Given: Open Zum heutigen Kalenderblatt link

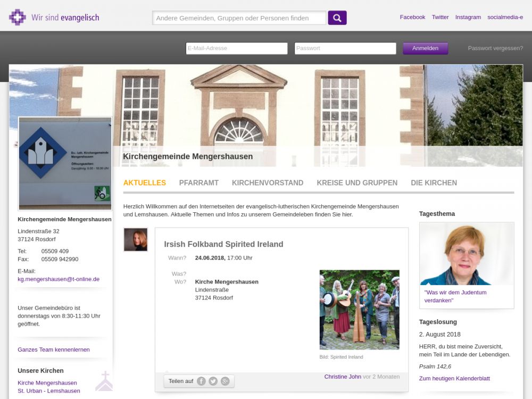Looking at the screenshot, I should click(454, 378).
